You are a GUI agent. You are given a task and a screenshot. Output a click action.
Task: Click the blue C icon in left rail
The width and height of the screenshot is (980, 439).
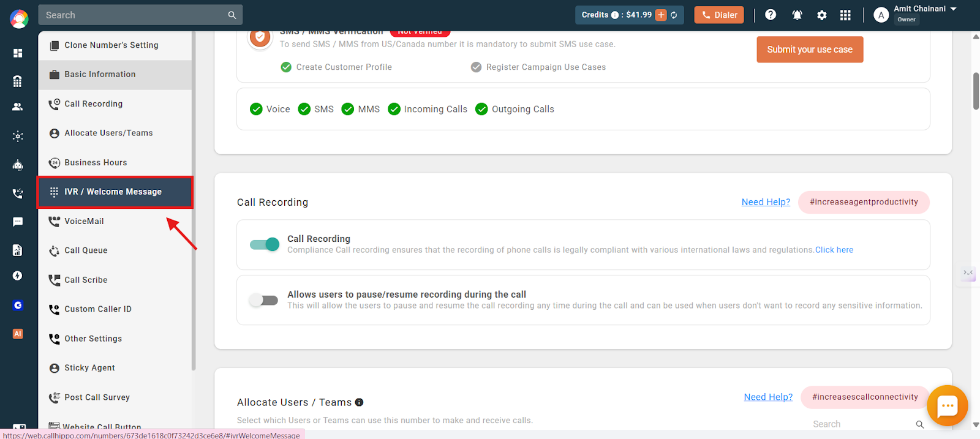[x=18, y=305]
